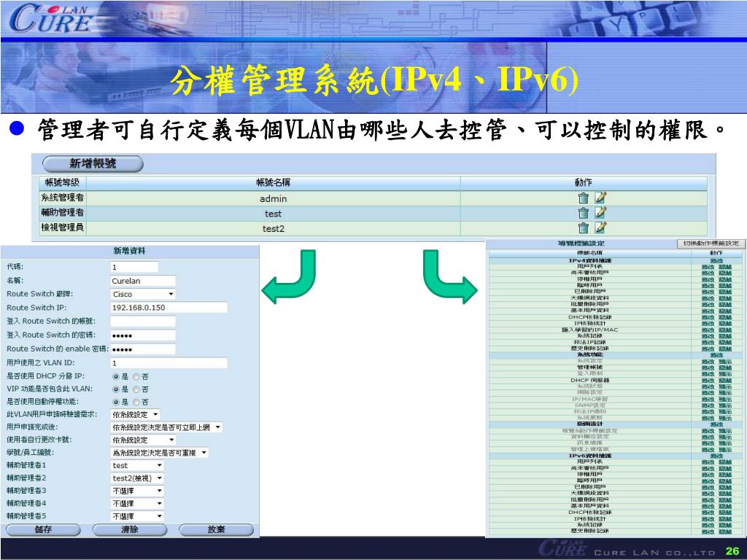Viewport: 747px width, 560px height.
Task: Open the 學號/員工編號 dropdown
Action: pyautogui.click(x=160, y=453)
